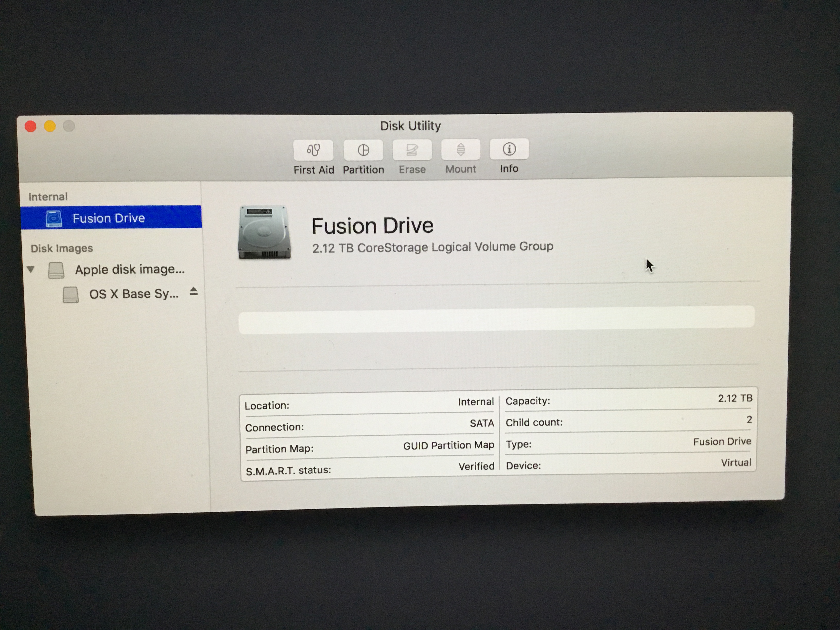Click the large Fusion Drive hard disk image
Viewport: 840px width, 630px height.
(264, 232)
